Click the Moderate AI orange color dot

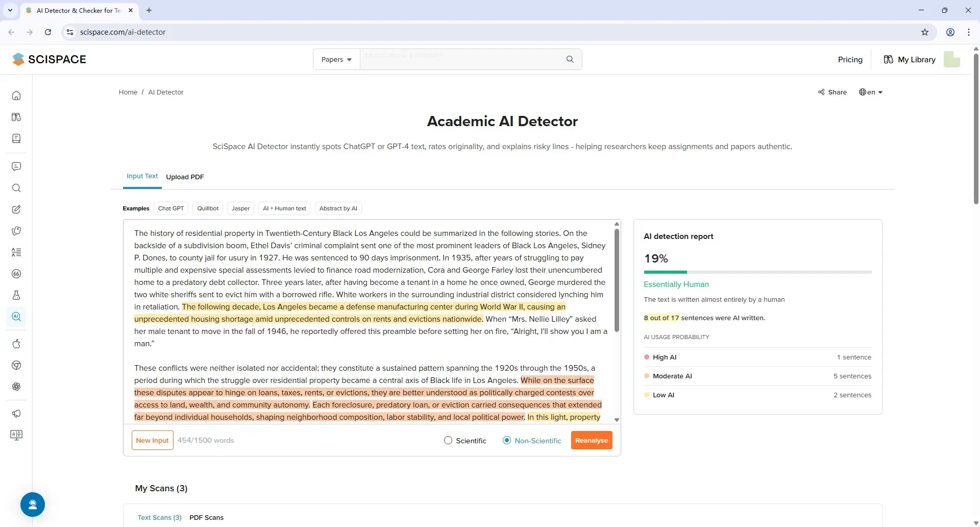coord(647,376)
